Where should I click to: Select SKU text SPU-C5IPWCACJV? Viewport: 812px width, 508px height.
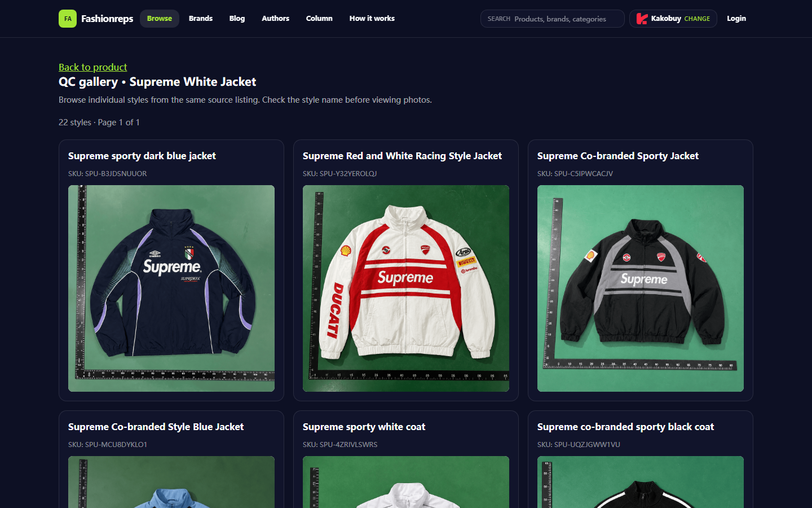pyautogui.click(x=584, y=174)
